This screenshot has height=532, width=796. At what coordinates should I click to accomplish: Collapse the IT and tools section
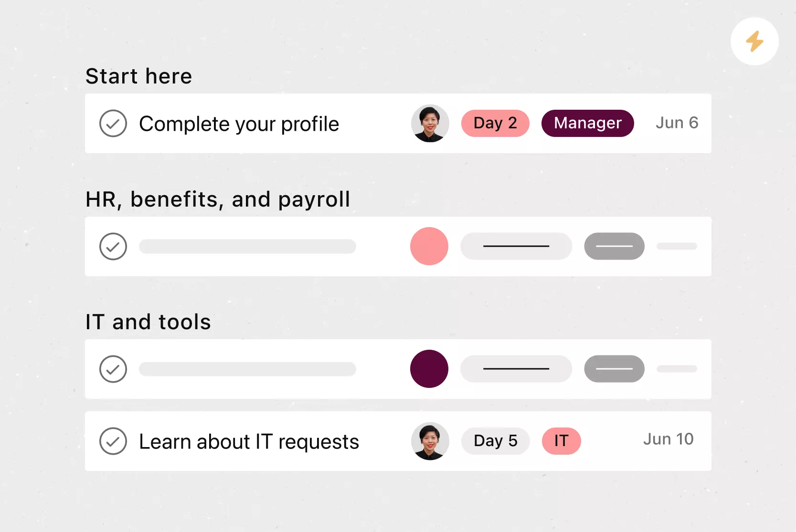click(148, 322)
